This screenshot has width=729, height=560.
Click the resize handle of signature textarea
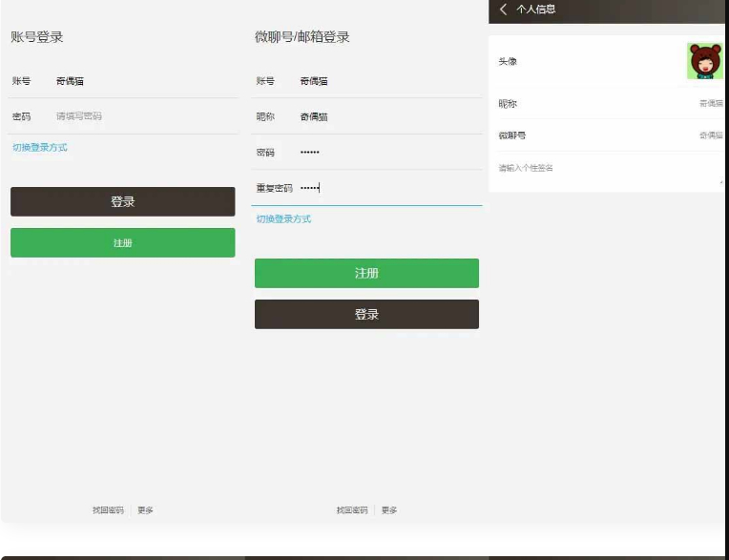pos(720,180)
